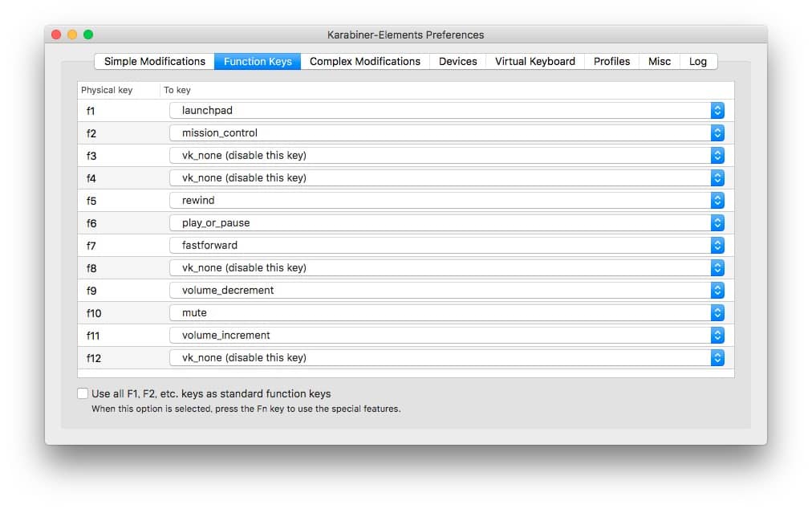Click the Karabiner-Elements Preferences title
The width and height of the screenshot is (812, 509).
click(405, 35)
